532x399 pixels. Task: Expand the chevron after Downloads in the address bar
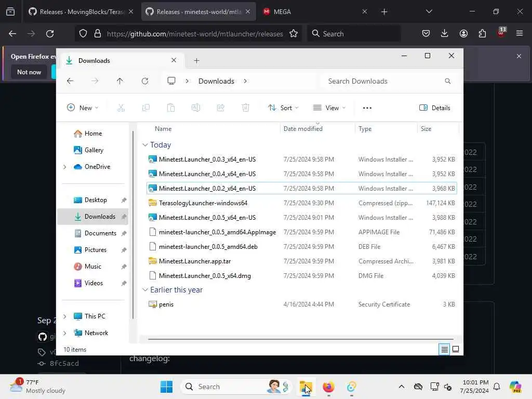click(x=245, y=81)
